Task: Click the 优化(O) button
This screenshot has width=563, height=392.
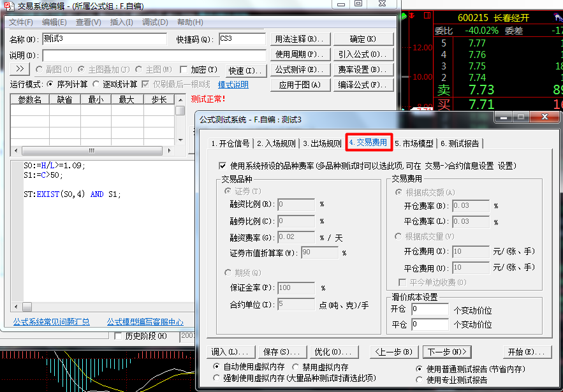Action: pyautogui.click(x=334, y=352)
